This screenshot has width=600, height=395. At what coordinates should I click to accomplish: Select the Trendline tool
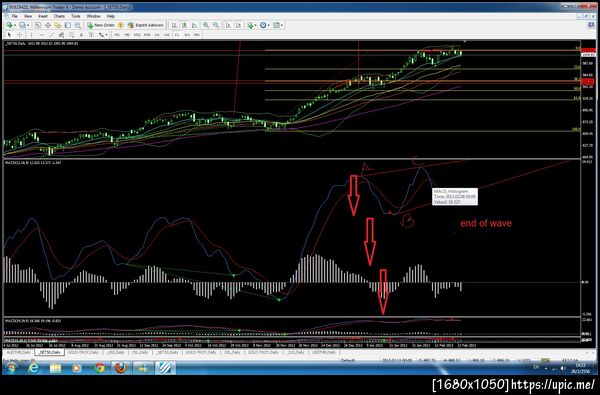[51, 35]
